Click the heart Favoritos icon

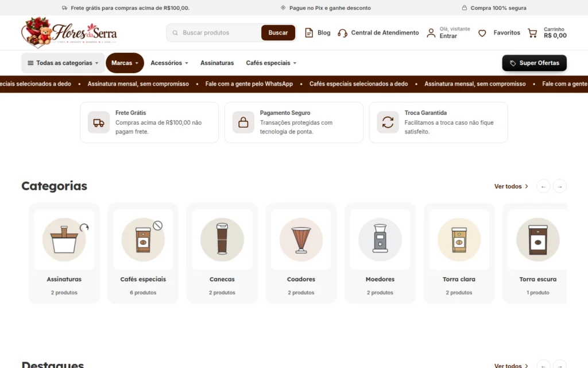click(x=482, y=33)
